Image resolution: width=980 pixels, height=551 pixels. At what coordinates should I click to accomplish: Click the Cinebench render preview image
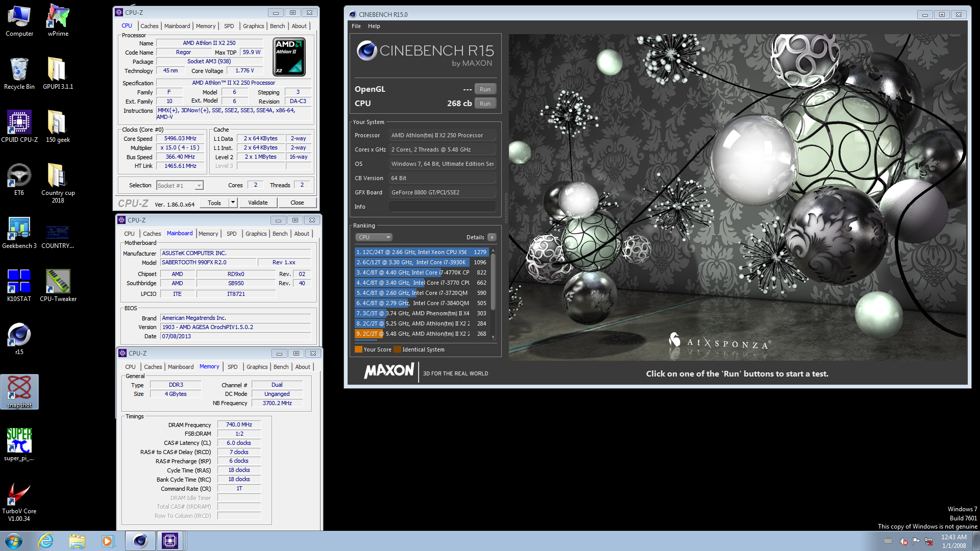click(x=738, y=197)
